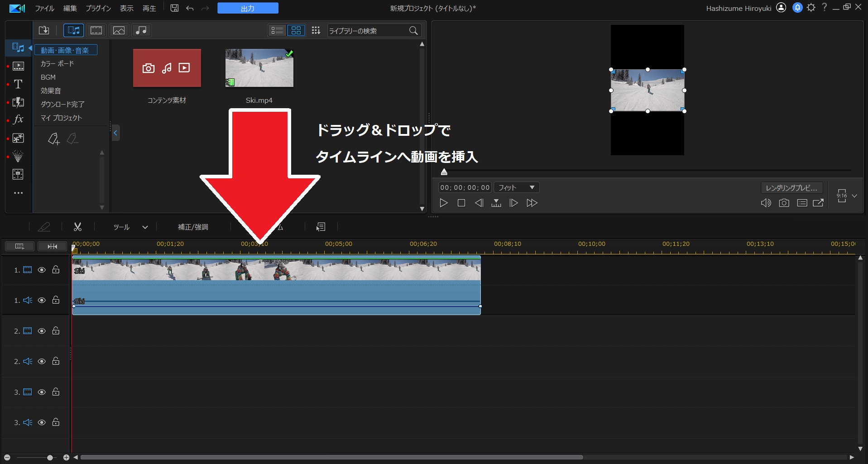Open the 再生 menu
Viewport: 868px width, 464px height.
[x=149, y=8]
